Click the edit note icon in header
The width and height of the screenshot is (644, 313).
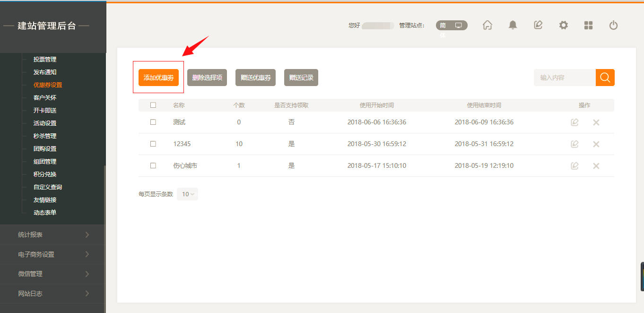538,26
